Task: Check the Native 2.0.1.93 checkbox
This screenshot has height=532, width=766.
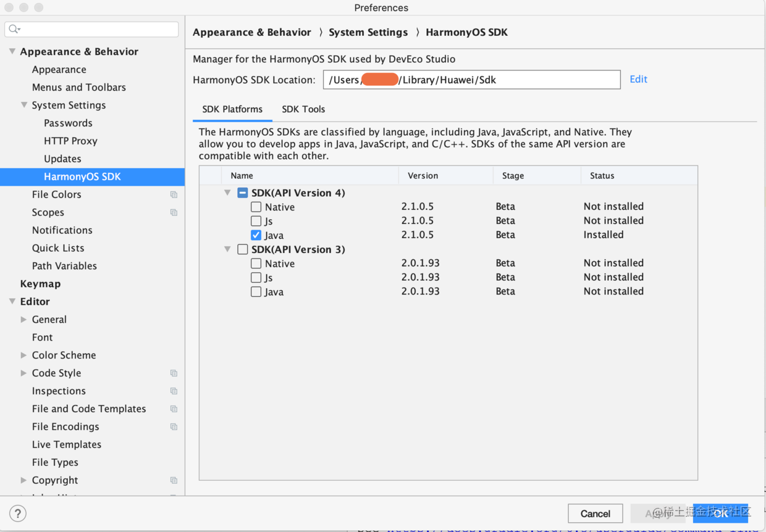Action: click(256, 264)
